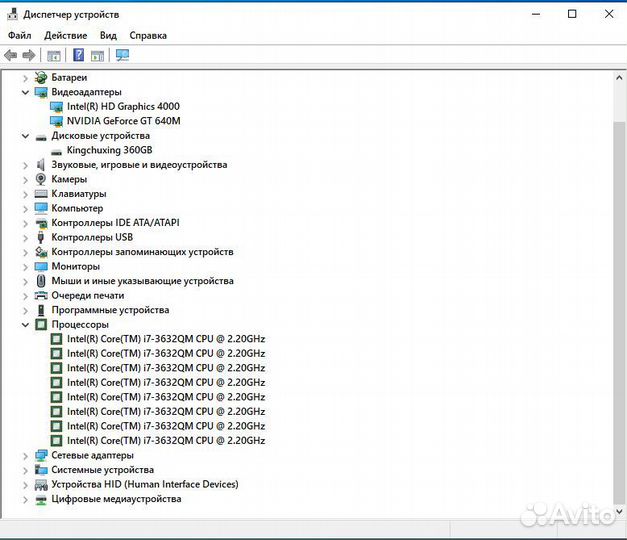This screenshot has height=540, width=627.
Task: Click the action pane toolbar icon
Action: [x=97, y=55]
